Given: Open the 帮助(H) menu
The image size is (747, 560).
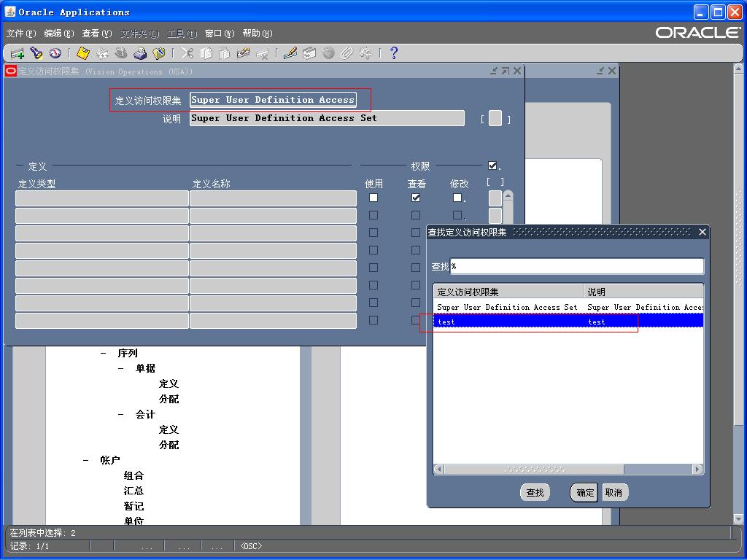Looking at the screenshot, I should coord(258,34).
